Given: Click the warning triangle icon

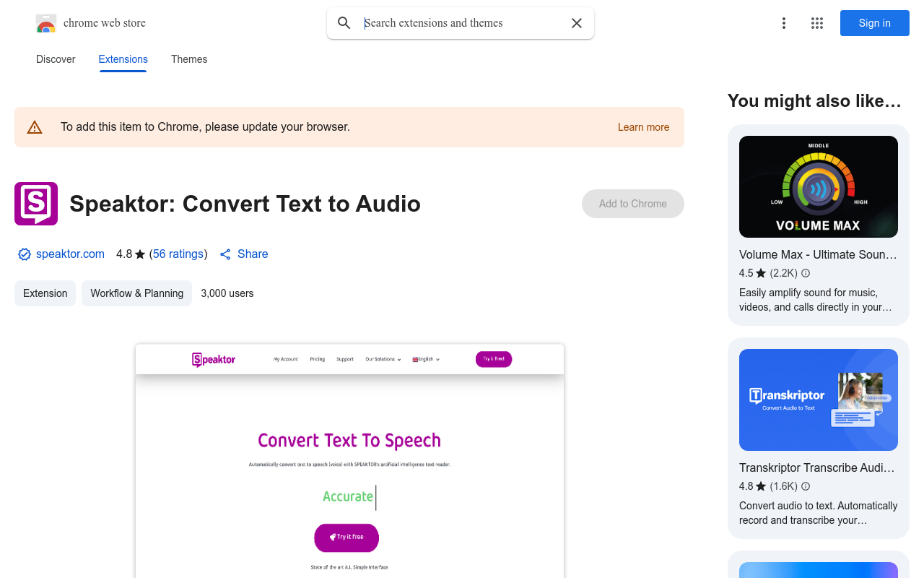Looking at the screenshot, I should click(35, 127).
